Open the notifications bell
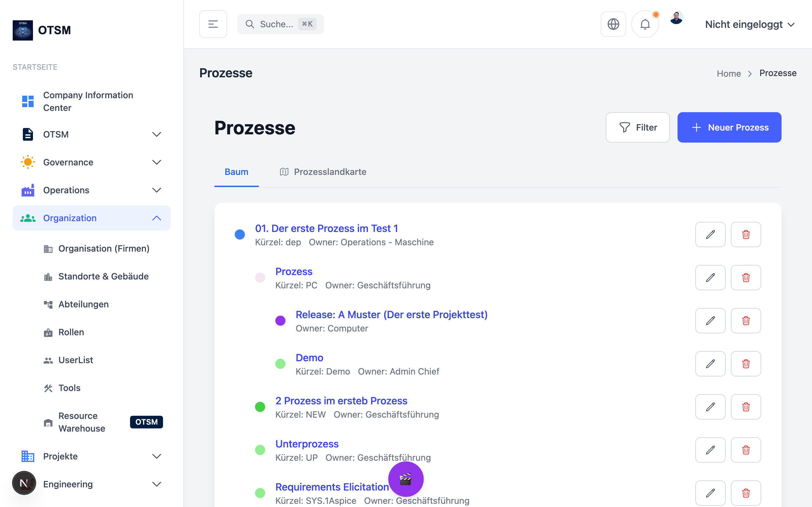The image size is (812, 507). [x=645, y=24]
